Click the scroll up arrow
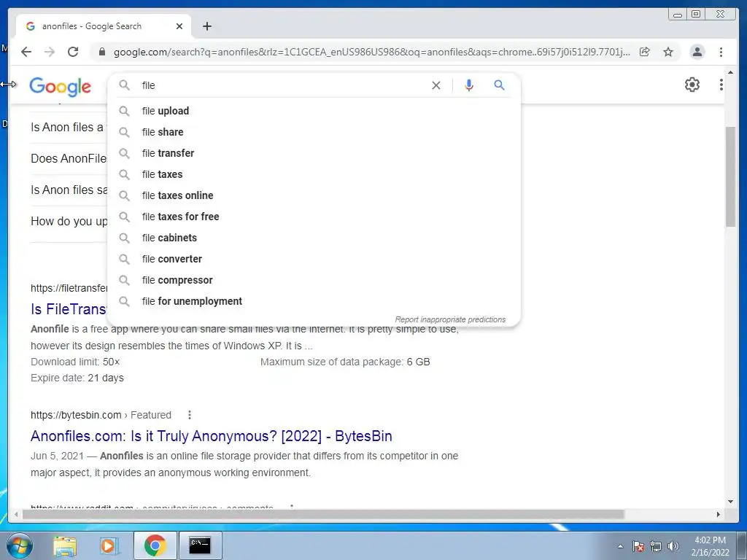Screen dimensions: 747x560 [x=731, y=72]
